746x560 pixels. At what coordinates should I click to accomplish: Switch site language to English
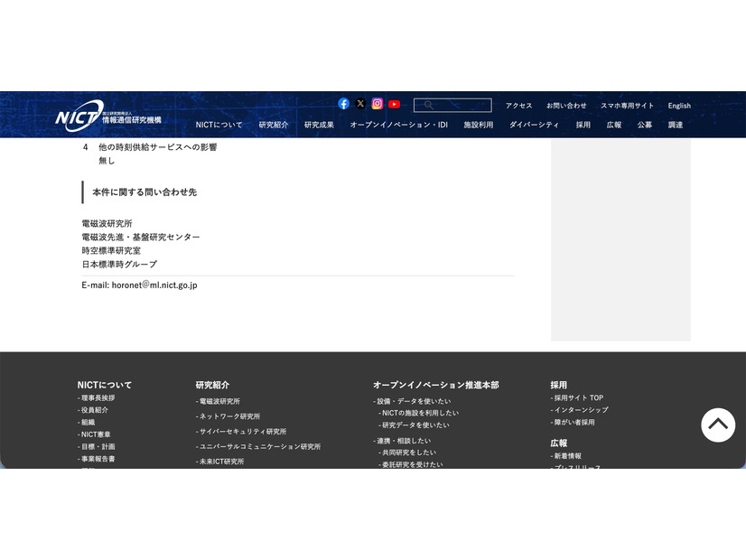pos(679,106)
